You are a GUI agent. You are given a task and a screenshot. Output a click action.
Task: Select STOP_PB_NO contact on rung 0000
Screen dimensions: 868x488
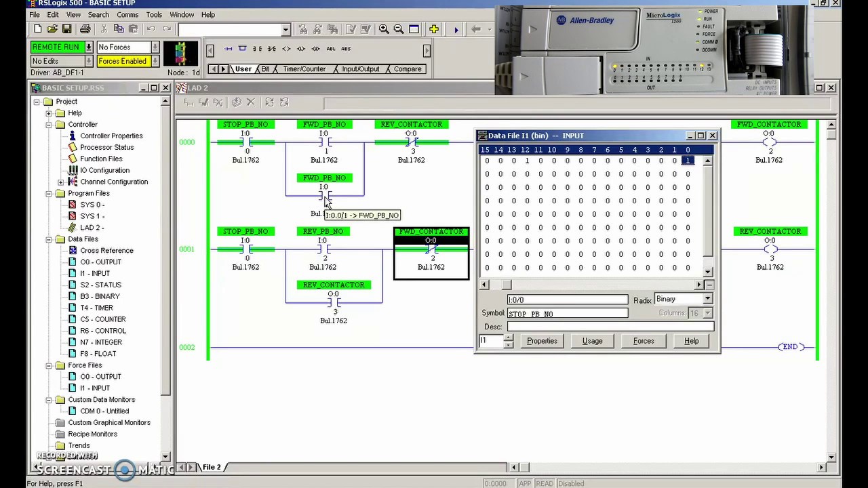tap(245, 142)
